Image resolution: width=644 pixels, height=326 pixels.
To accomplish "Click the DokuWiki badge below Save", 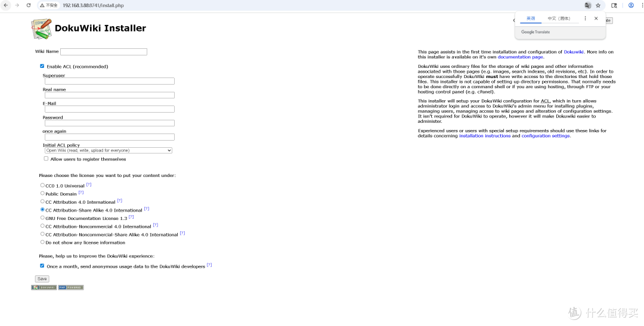I will 44,287.
